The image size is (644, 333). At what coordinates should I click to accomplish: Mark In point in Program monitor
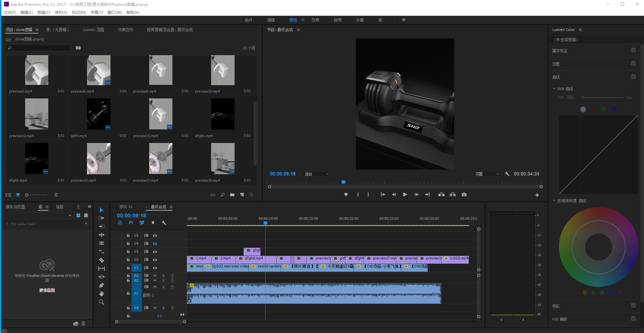click(358, 194)
